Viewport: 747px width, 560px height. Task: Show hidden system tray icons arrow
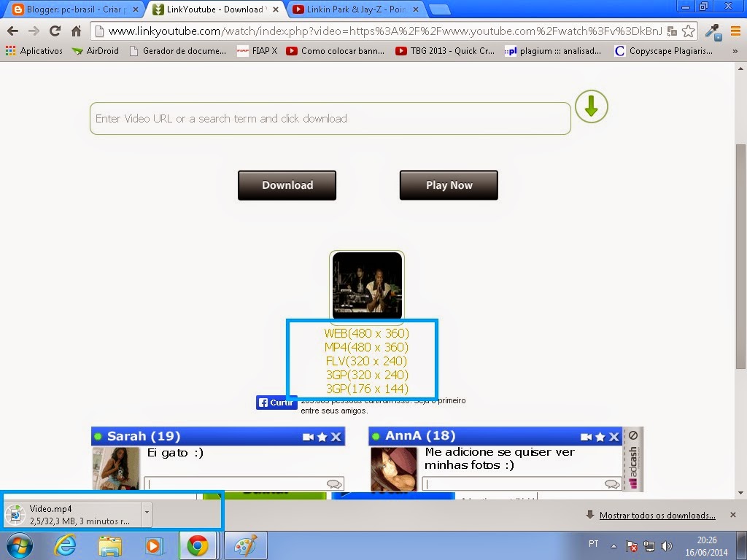(614, 546)
